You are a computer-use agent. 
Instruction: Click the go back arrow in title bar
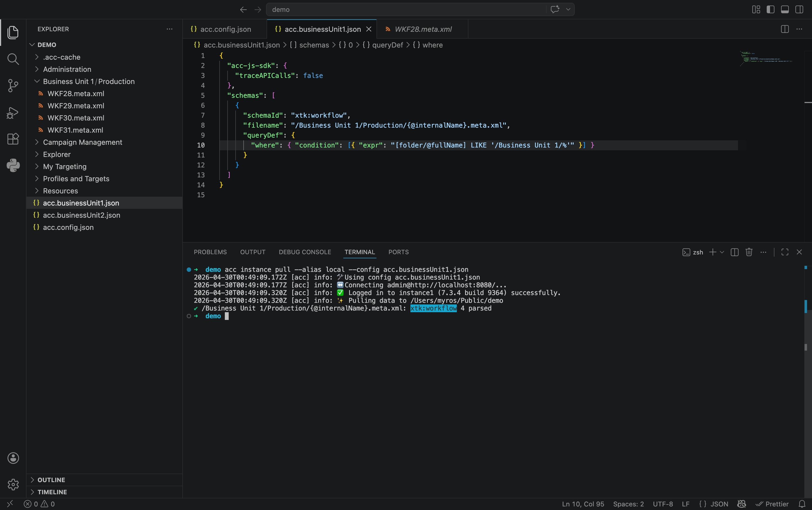[243, 9]
